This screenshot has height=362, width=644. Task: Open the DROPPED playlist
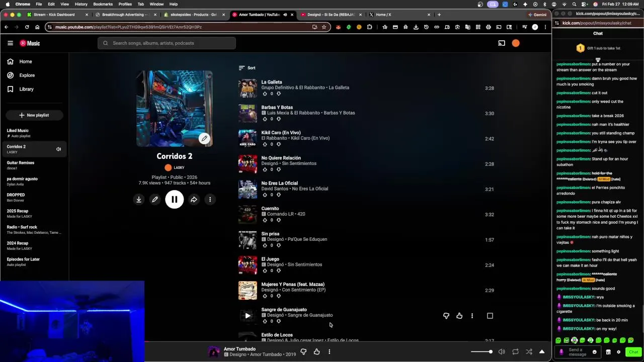(33, 197)
